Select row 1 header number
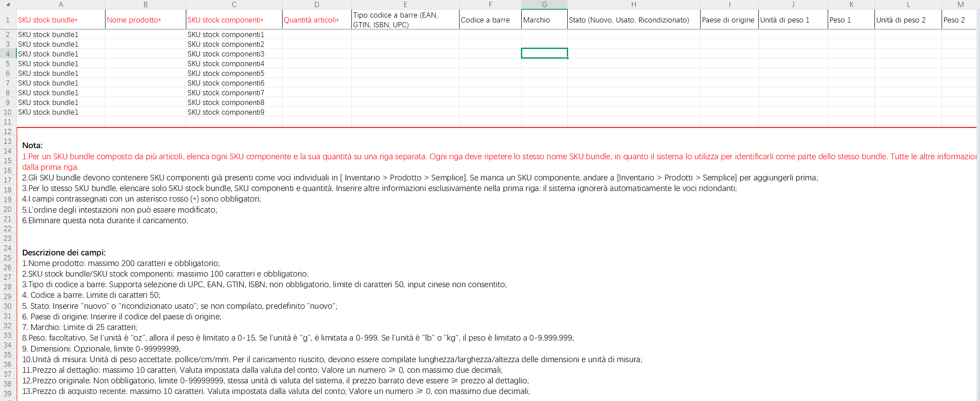 [x=8, y=20]
